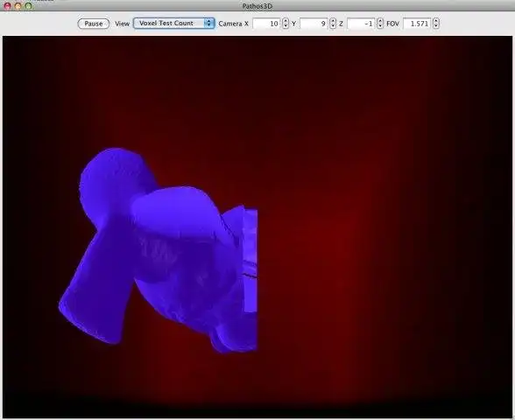Minimize the window with yellow button

pyautogui.click(x=18, y=6)
